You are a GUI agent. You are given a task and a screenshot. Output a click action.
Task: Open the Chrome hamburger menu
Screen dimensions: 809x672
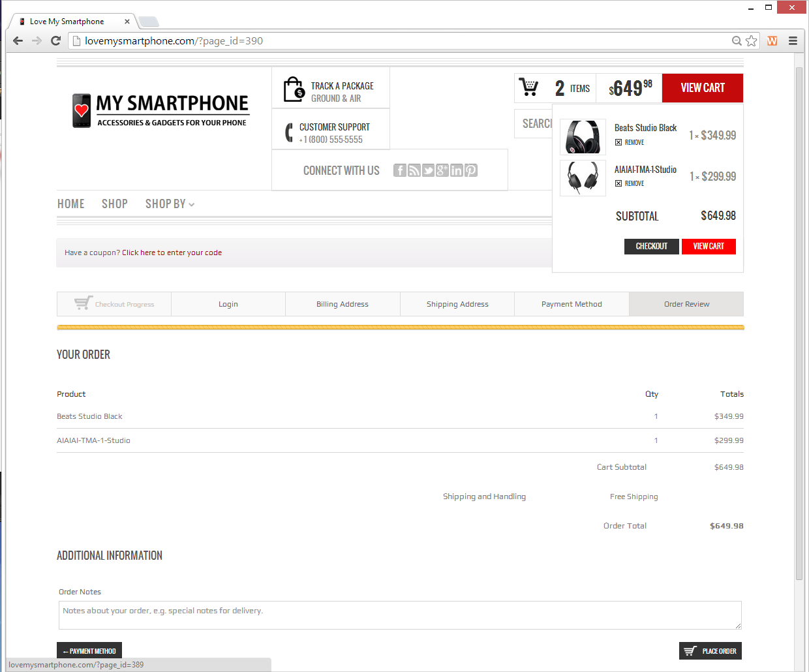click(x=793, y=40)
